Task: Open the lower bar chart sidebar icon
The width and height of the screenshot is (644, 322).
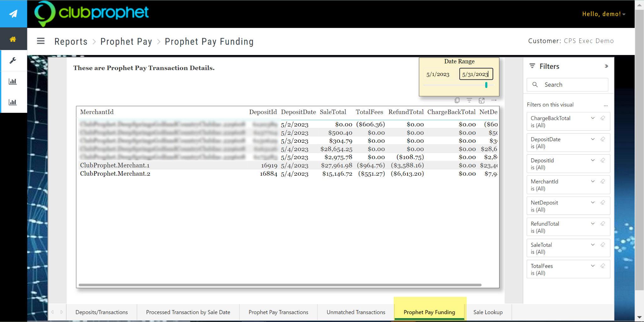Action: [13, 102]
